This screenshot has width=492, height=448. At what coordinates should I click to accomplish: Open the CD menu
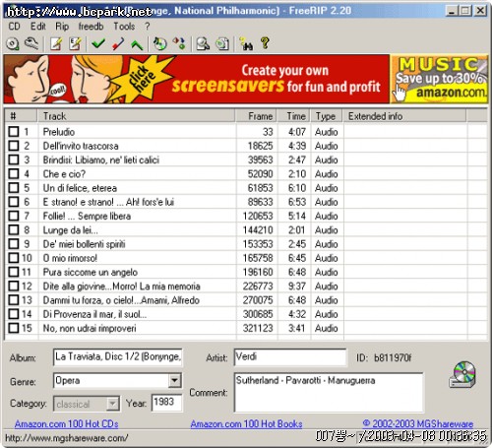pos(14,27)
